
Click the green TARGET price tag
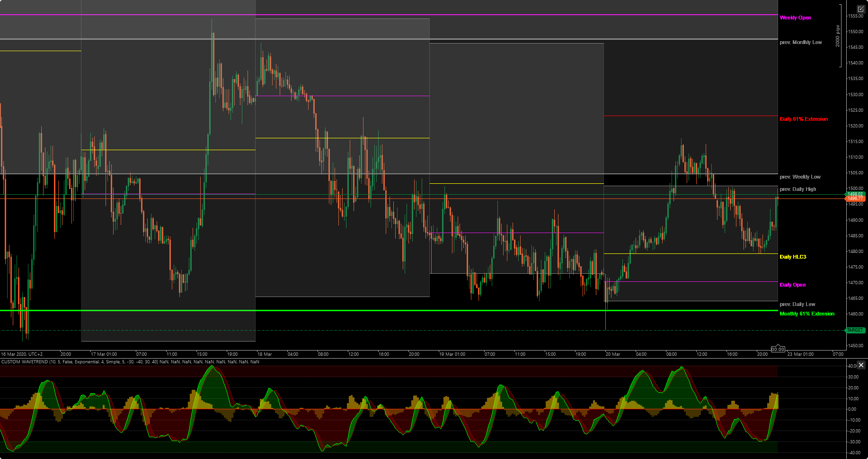855,330
